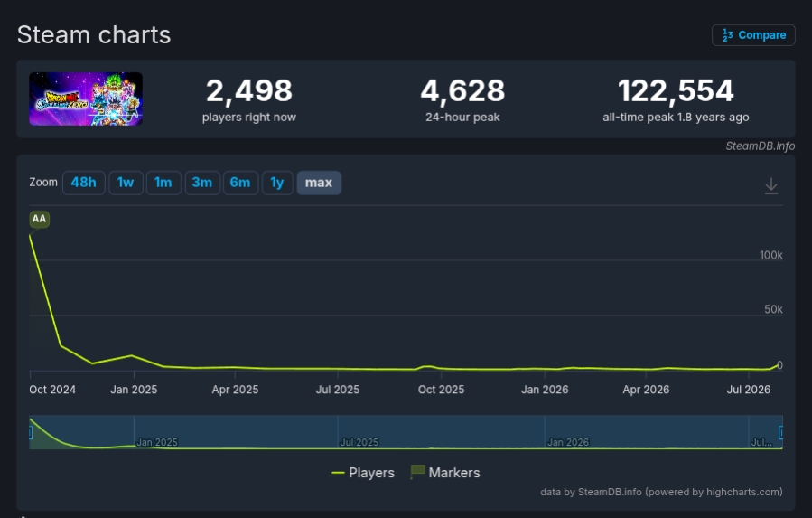Switch the chart zoom to 1m

pos(163,183)
